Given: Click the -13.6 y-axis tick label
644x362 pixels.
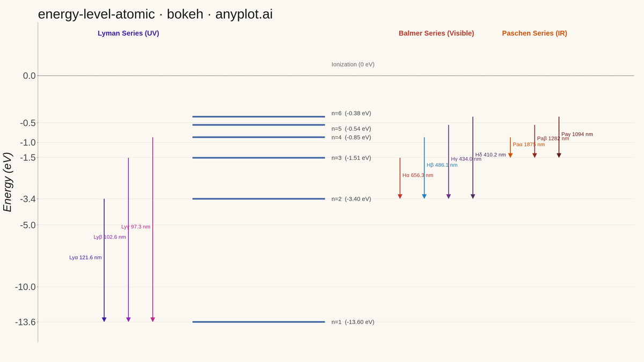Looking at the screenshot, I should pyautogui.click(x=25, y=322).
